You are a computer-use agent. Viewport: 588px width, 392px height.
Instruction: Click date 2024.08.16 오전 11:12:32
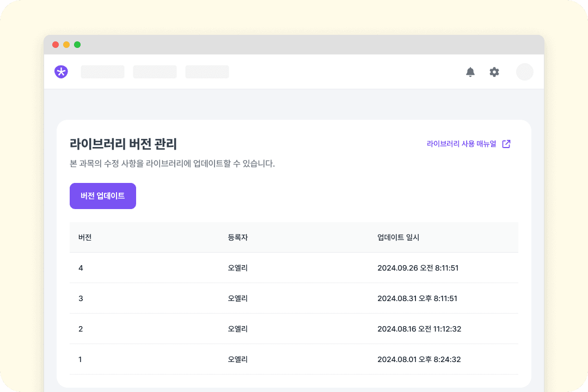tap(419, 329)
